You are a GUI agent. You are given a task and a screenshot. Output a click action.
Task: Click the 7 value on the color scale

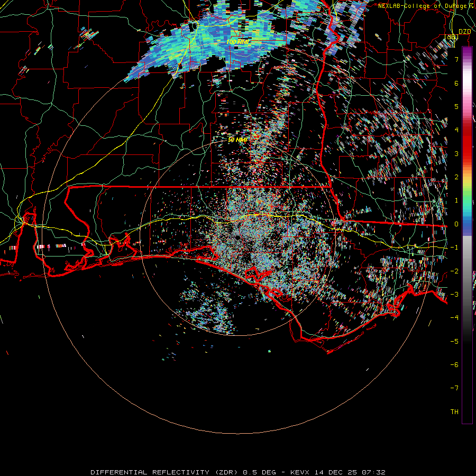click(x=456, y=59)
